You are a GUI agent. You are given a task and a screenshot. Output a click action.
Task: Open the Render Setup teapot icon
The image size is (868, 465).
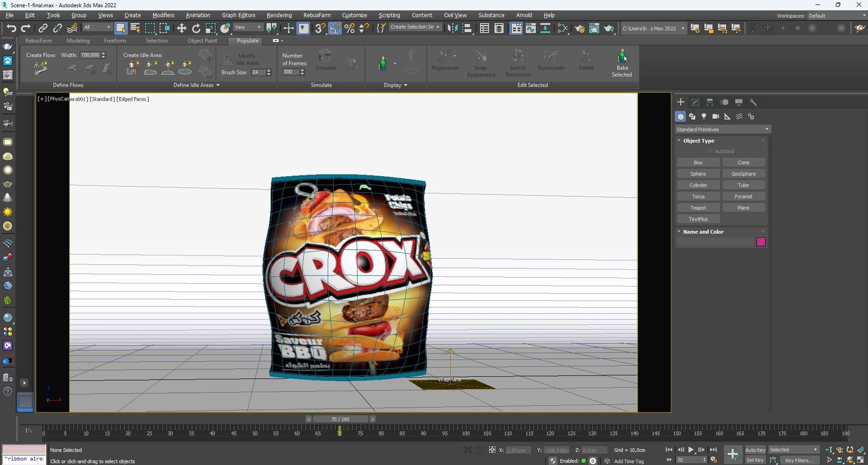pos(579,28)
